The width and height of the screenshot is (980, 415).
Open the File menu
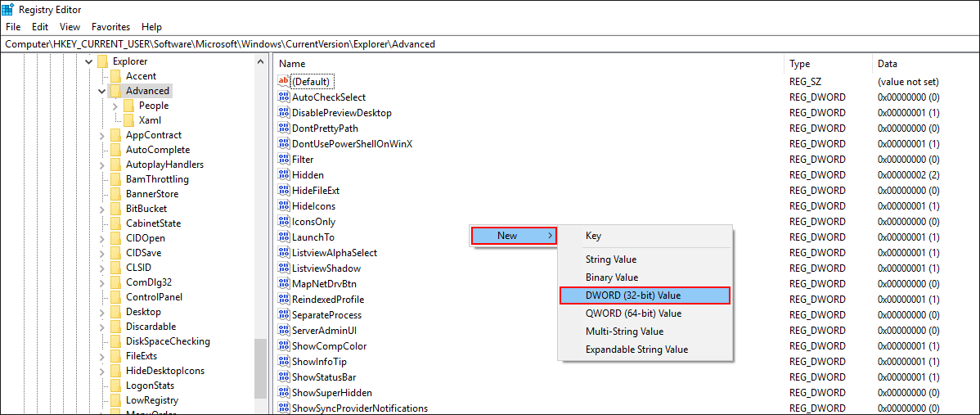coord(13,27)
